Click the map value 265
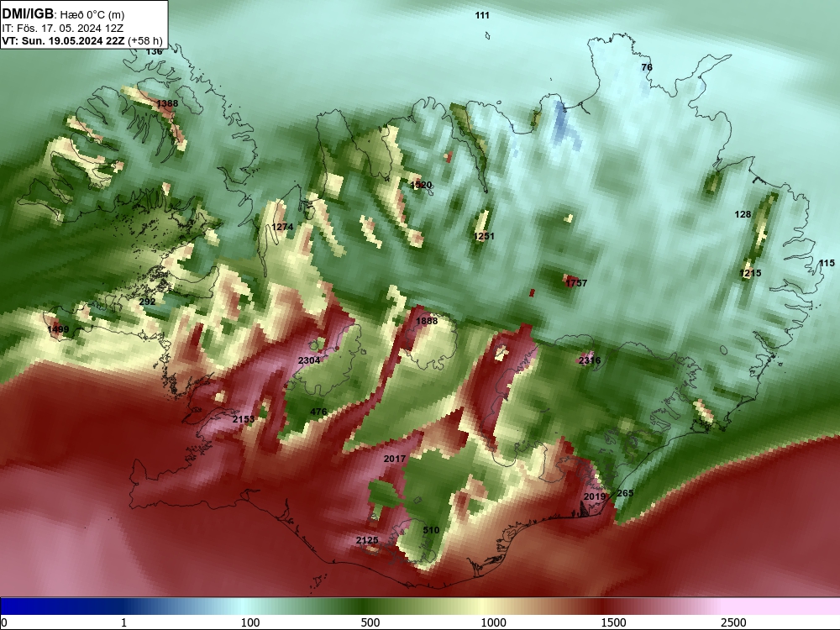The image size is (840, 630). pos(625,493)
